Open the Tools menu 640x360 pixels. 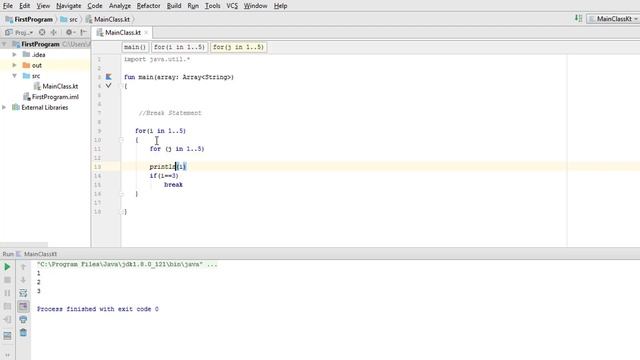(x=212, y=6)
